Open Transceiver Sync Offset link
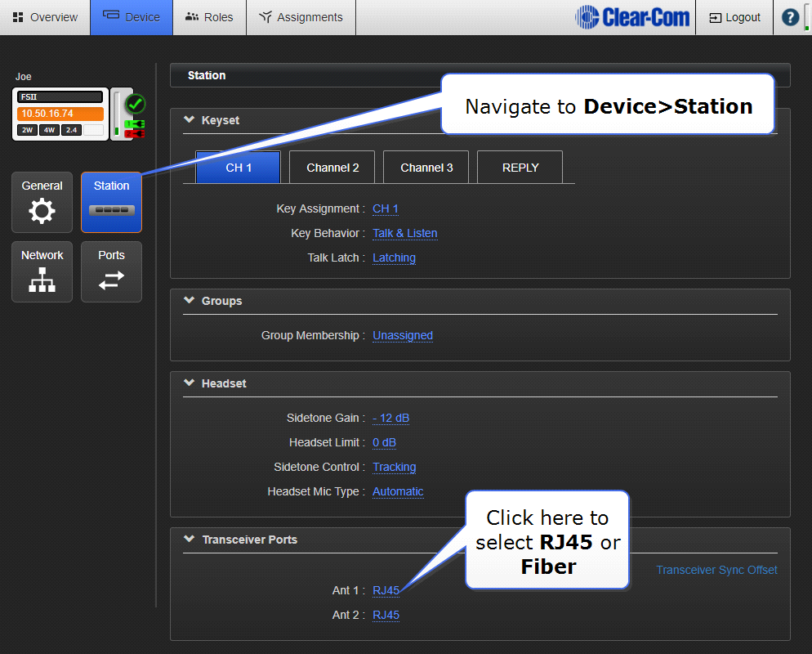This screenshot has height=654, width=812. coord(716,570)
